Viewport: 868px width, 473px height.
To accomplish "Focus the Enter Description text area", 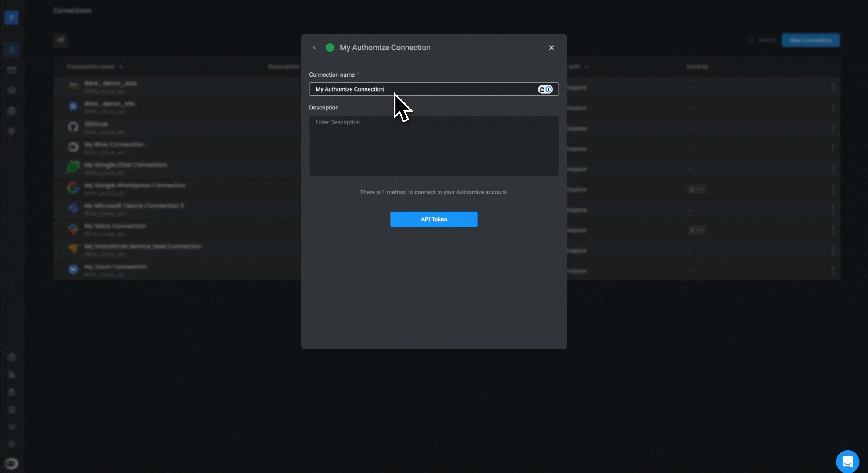I will pyautogui.click(x=434, y=145).
